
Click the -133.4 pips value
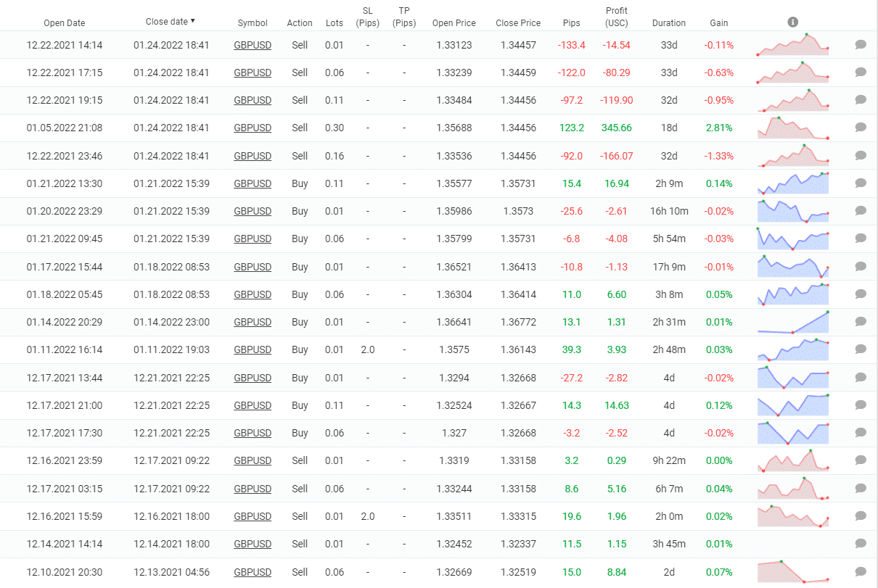(572, 45)
